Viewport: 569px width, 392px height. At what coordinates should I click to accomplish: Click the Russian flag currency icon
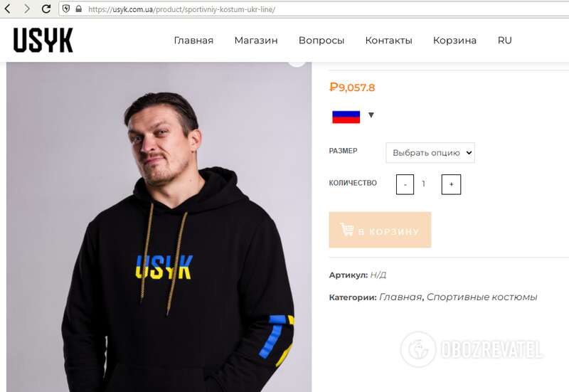[x=346, y=117]
